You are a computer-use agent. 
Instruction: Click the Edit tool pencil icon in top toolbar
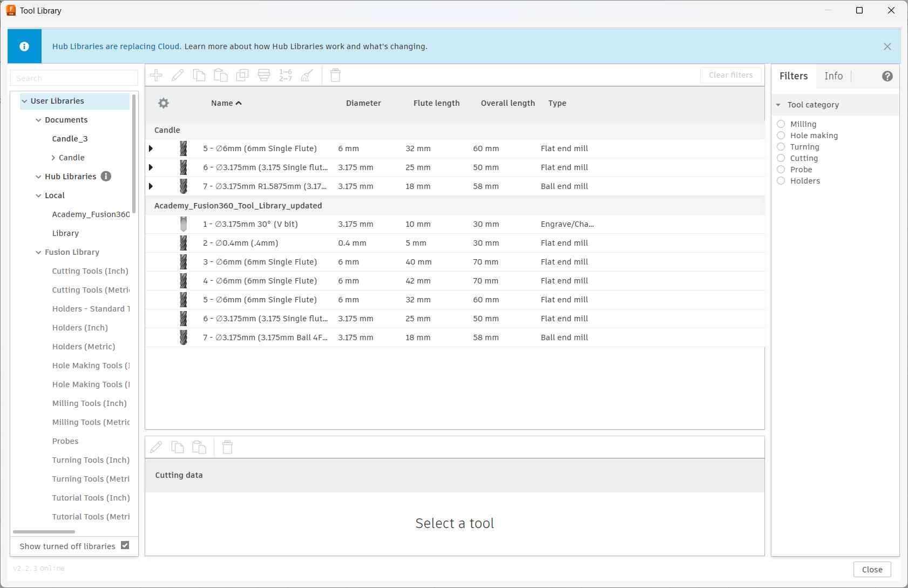tap(178, 75)
